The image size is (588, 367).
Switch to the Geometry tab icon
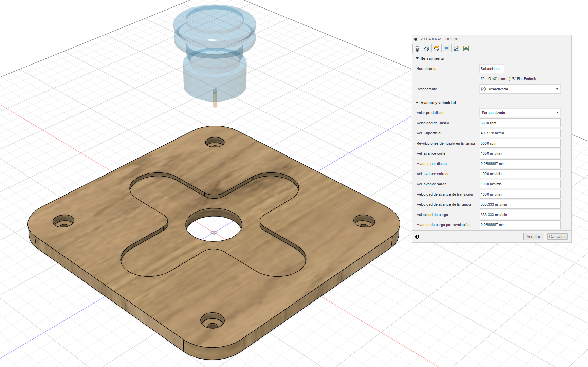427,49
